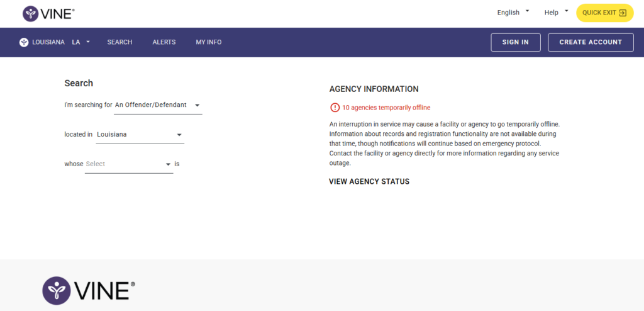Click the service interruption description paragraph
This screenshot has width=644, height=311.
click(x=444, y=144)
